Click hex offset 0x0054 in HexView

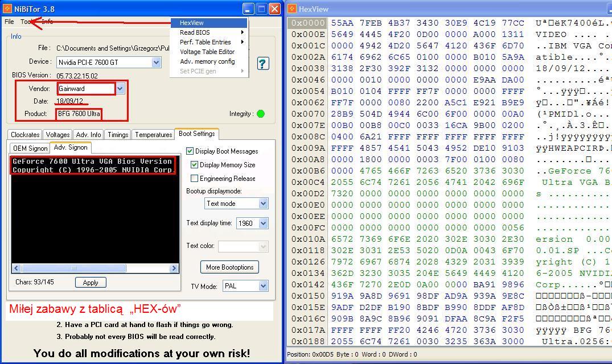point(307,91)
